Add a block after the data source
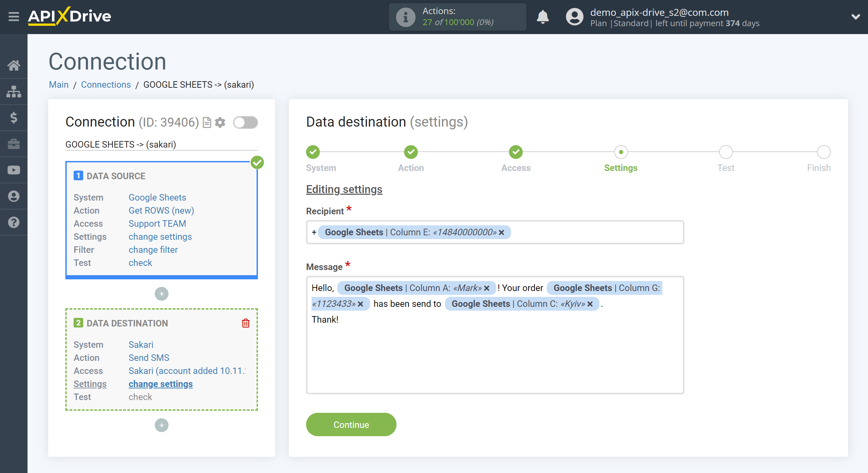 point(162,294)
